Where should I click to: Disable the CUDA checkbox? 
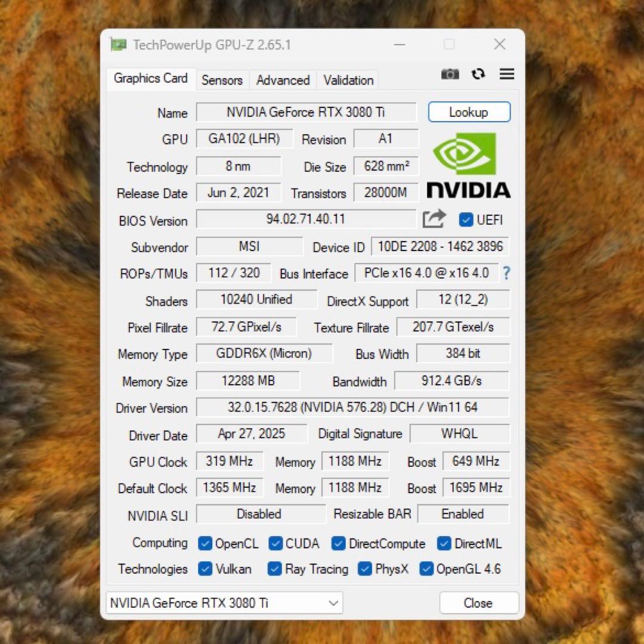click(x=275, y=543)
